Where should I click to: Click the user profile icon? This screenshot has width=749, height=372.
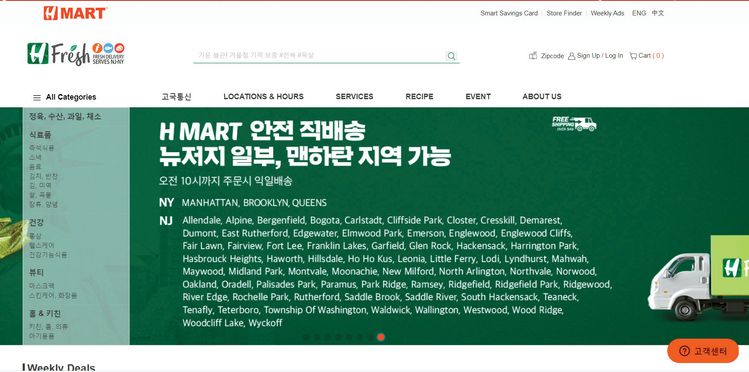tap(571, 56)
